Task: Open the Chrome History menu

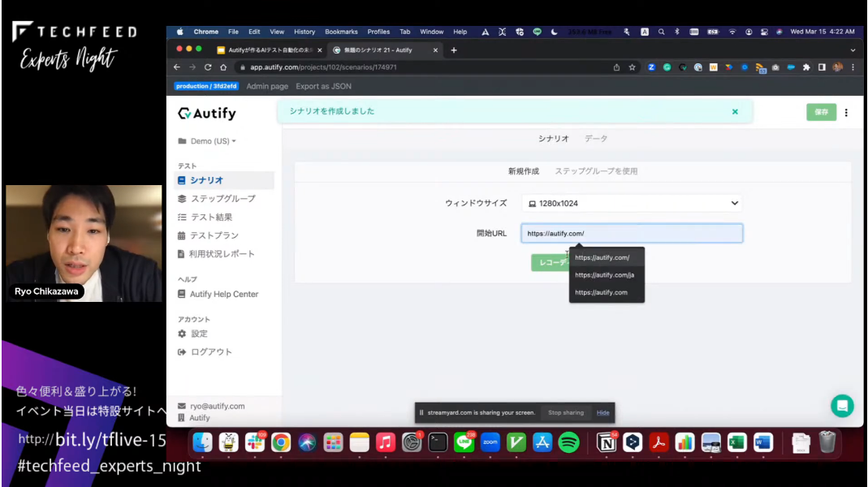Action: [x=304, y=32]
